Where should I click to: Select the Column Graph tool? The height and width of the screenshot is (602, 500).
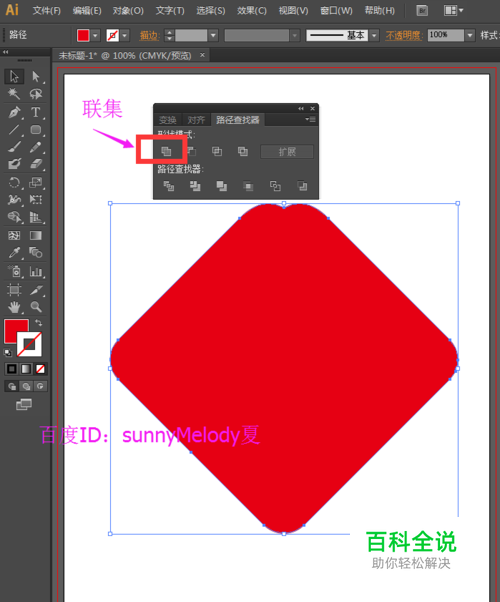tap(36, 271)
